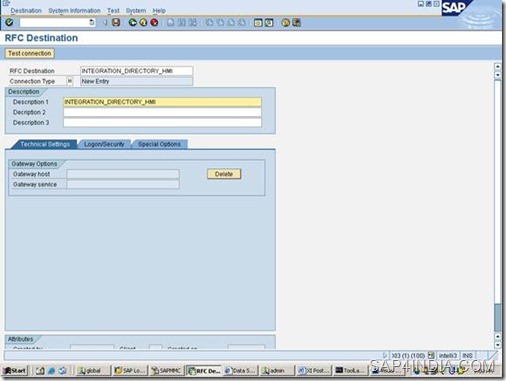Click the Print icon in toolbar
The height and width of the screenshot is (381, 506).
tap(171, 22)
